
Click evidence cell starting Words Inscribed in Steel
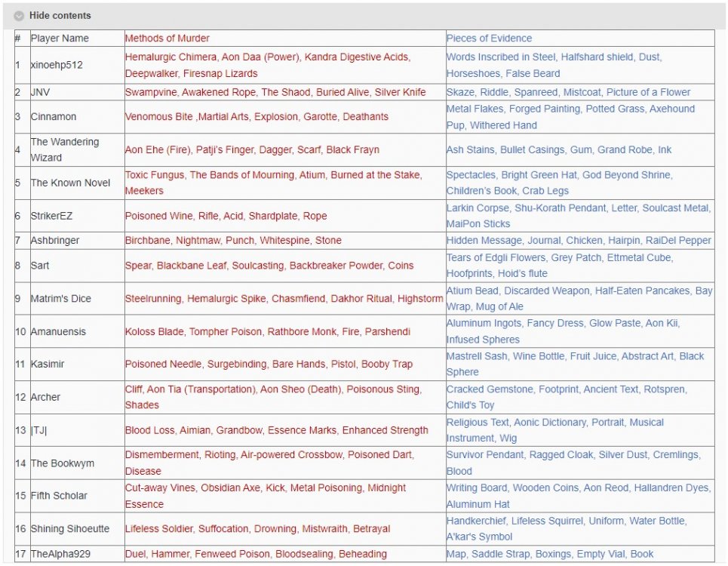pos(580,65)
